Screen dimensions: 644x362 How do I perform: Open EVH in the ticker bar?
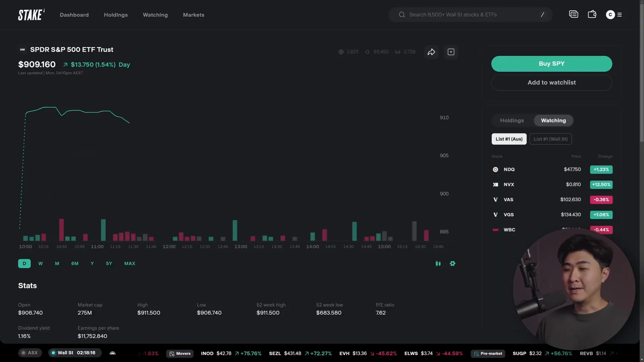[x=368, y=354]
